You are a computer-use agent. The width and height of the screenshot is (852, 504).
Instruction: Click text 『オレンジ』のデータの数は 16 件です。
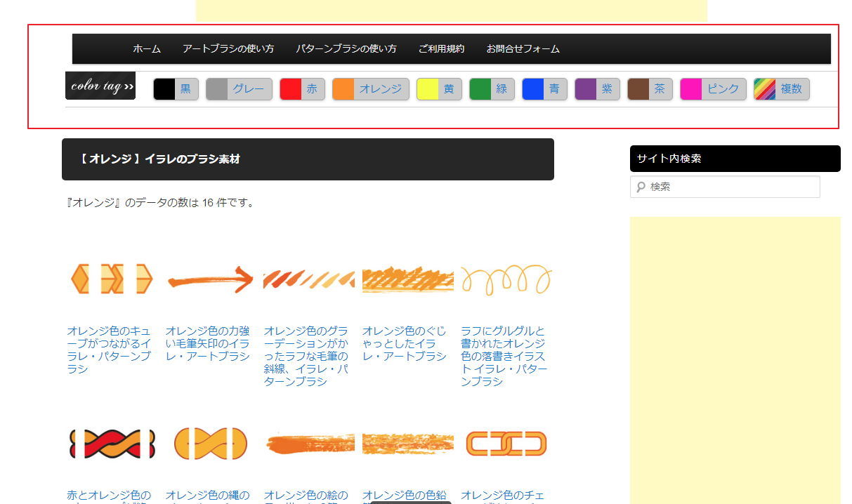coord(160,203)
